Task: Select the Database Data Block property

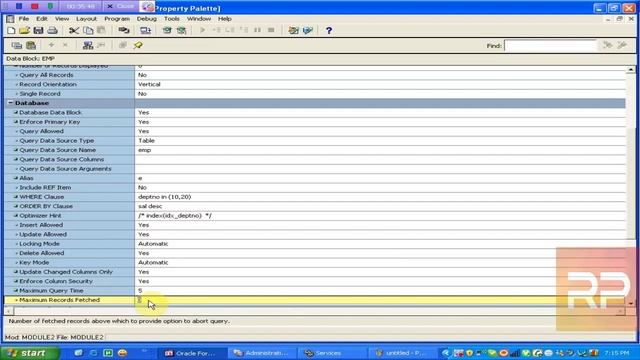Action: tap(315, 113)
